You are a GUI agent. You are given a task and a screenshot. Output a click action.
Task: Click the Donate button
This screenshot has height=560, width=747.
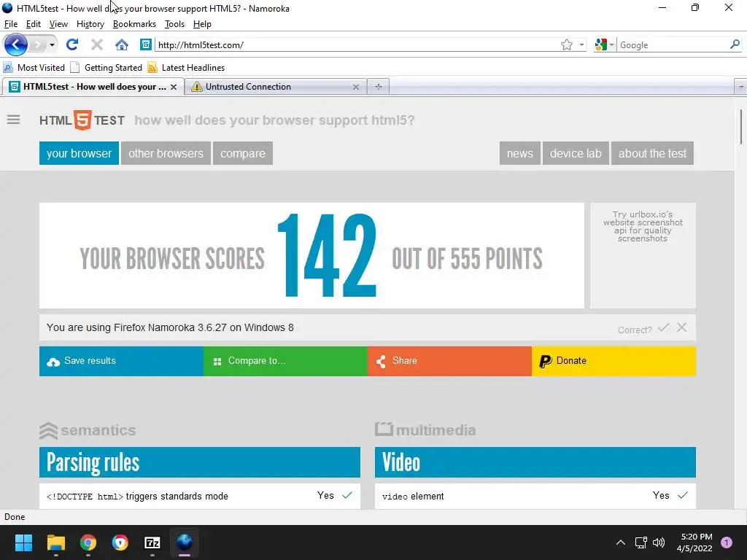click(614, 361)
